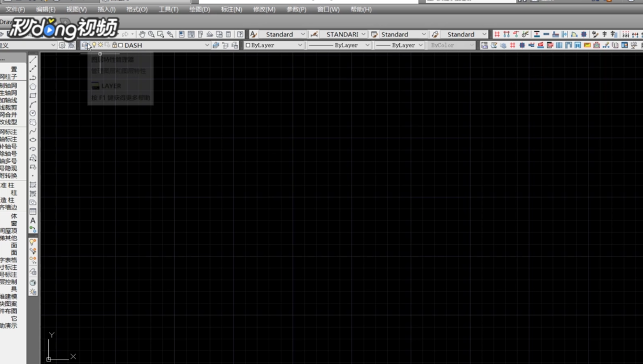Open the Text Style icon

click(x=253, y=34)
